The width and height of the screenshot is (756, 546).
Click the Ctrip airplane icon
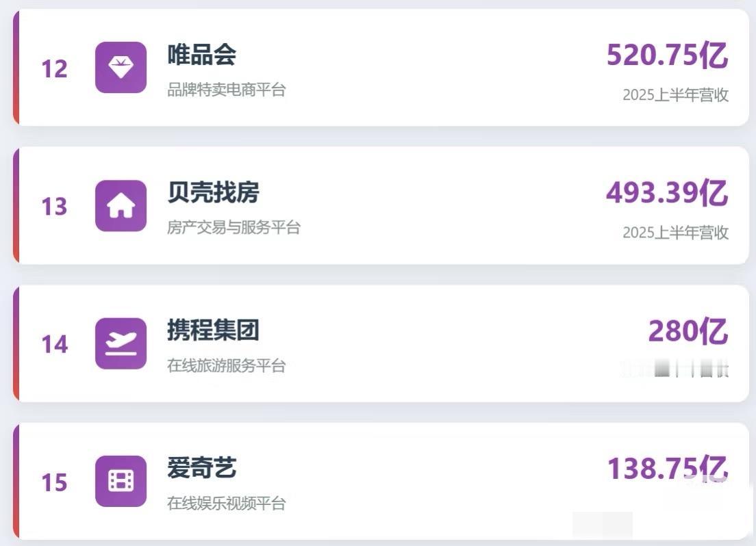click(121, 343)
